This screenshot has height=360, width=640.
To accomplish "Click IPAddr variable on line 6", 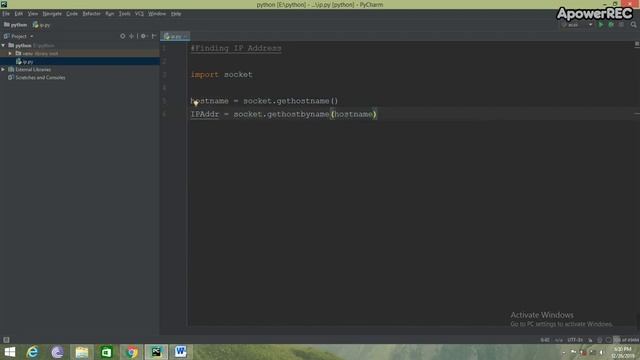I will click(205, 114).
